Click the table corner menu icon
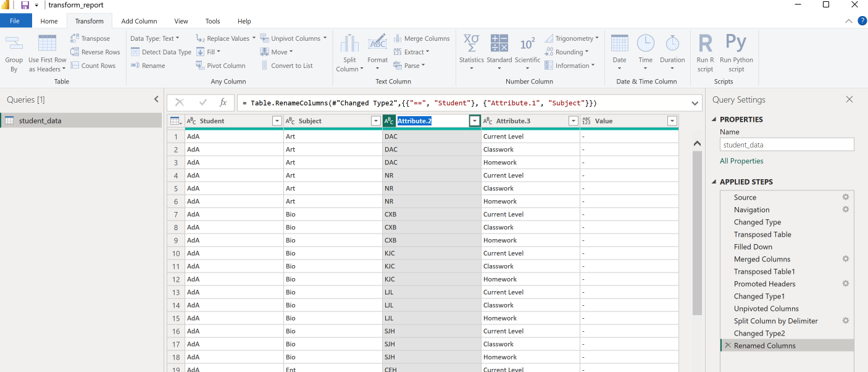This screenshot has height=372, width=868. coord(175,121)
